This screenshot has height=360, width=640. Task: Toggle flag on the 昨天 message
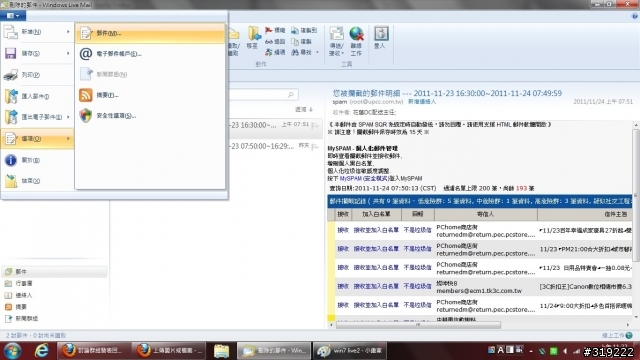pyautogui.click(x=315, y=146)
